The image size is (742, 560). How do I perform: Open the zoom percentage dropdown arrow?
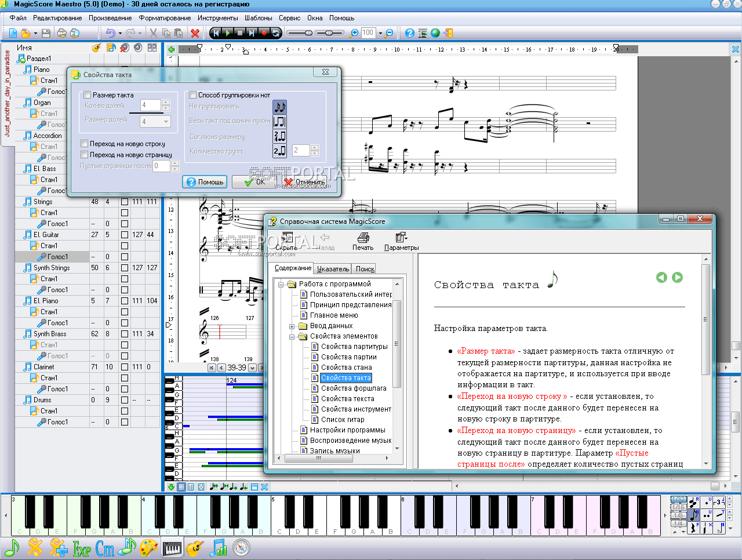[380, 34]
